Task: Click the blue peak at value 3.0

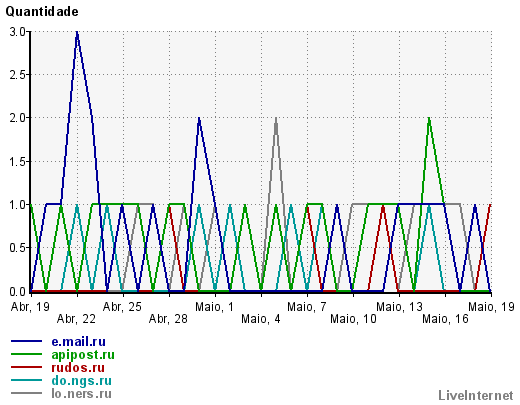Action: click(77, 32)
